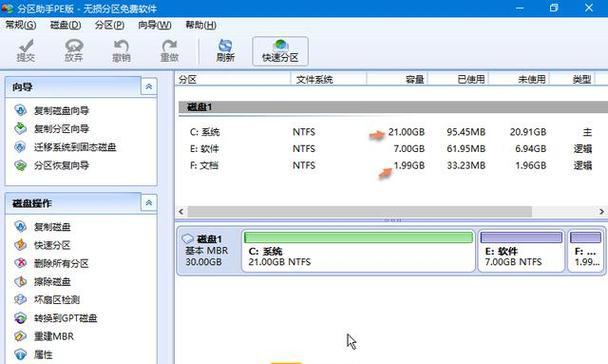Click the app icon in title bar

(x=7, y=8)
